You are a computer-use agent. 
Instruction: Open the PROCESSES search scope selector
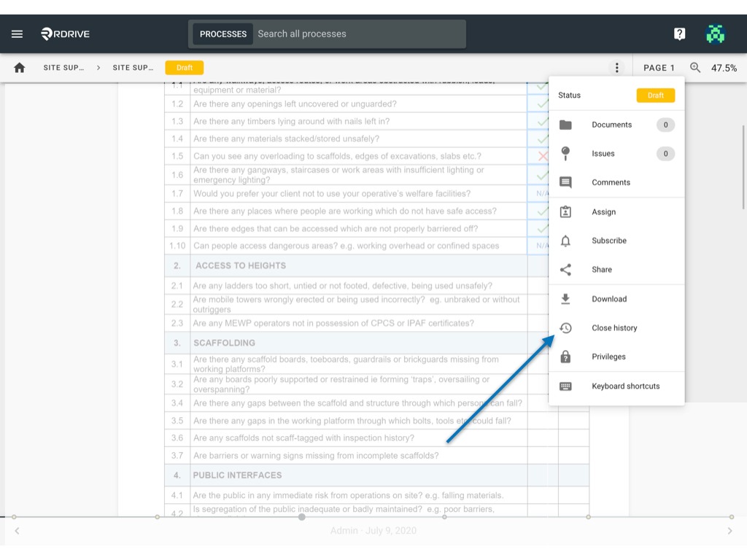click(x=223, y=34)
